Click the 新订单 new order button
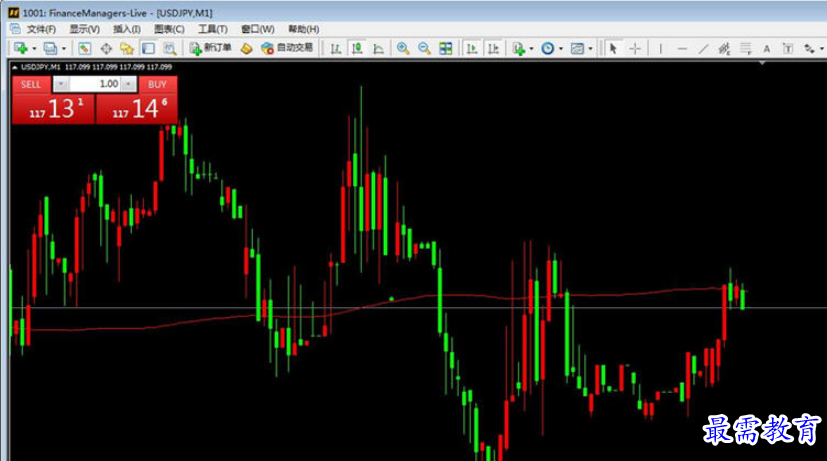Image resolution: width=827 pixels, height=461 pixels. coord(210,49)
